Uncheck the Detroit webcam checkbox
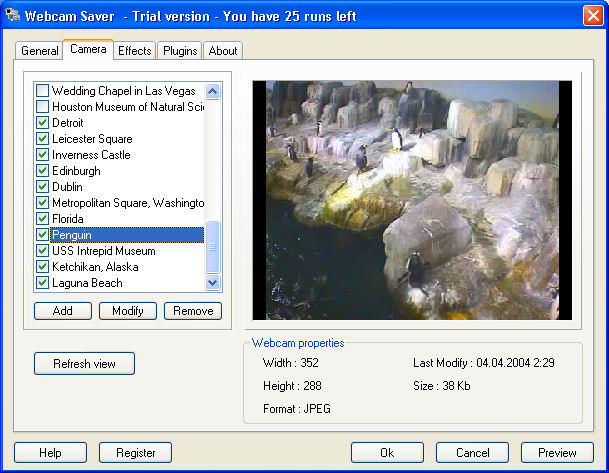This screenshot has width=609, height=473. click(x=42, y=123)
